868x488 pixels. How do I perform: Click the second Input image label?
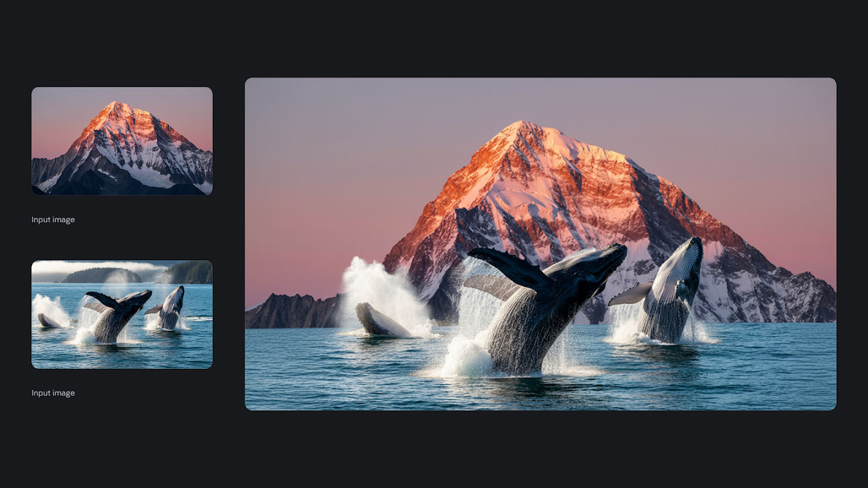click(x=53, y=392)
